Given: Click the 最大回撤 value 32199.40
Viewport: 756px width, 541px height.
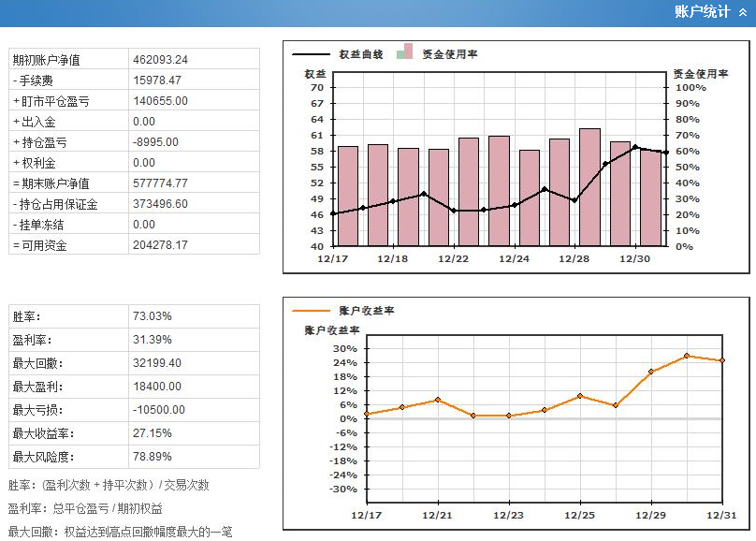Looking at the screenshot, I should pyautogui.click(x=157, y=363).
